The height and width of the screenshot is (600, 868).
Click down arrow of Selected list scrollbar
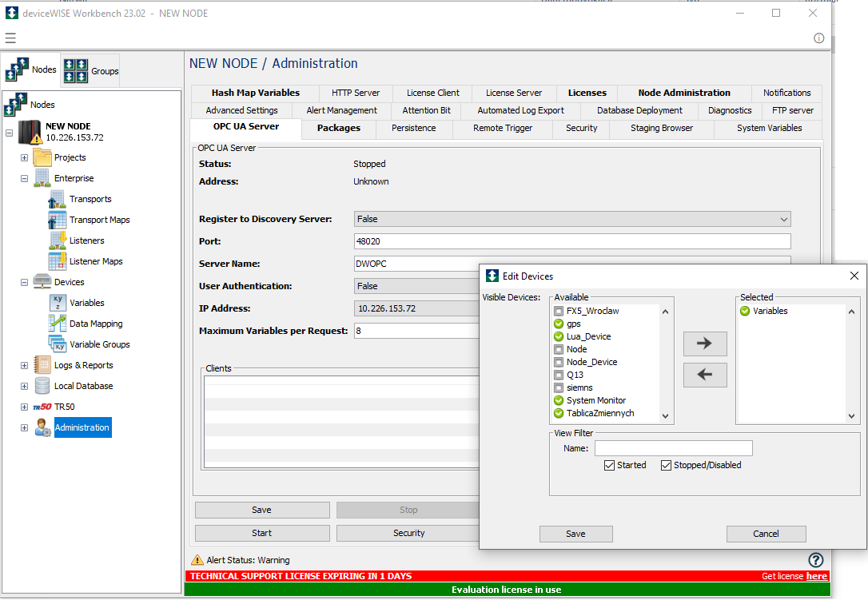point(851,416)
